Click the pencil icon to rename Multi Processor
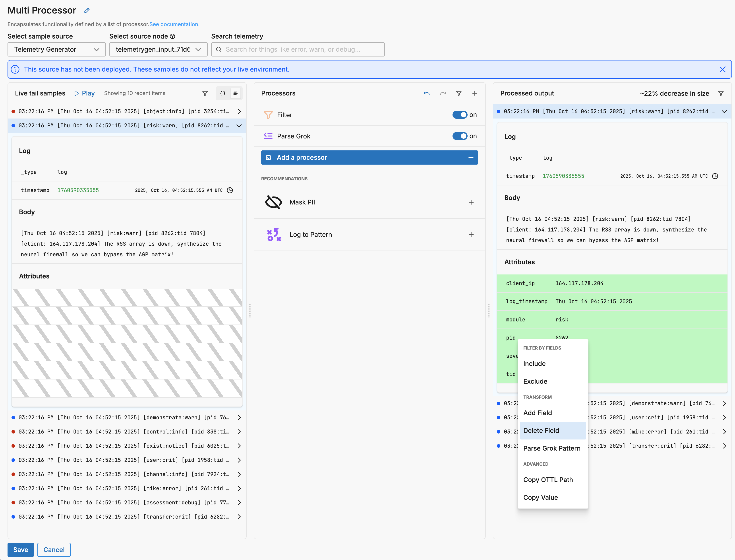 tap(87, 10)
